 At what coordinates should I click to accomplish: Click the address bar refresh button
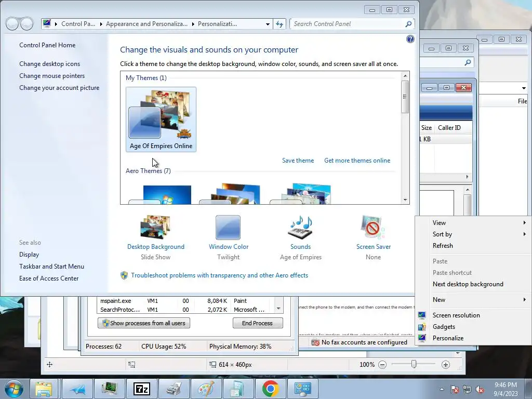point(280,24)
